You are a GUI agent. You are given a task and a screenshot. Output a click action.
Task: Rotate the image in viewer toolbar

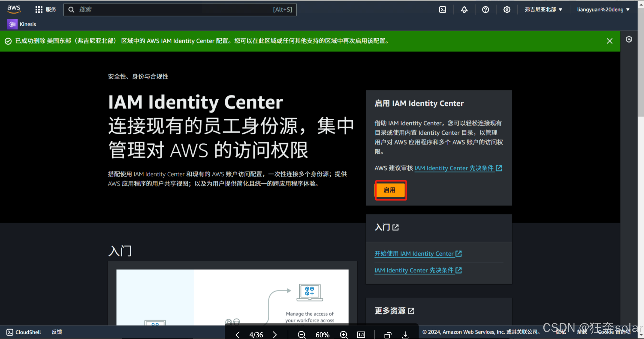click(387, 335)
